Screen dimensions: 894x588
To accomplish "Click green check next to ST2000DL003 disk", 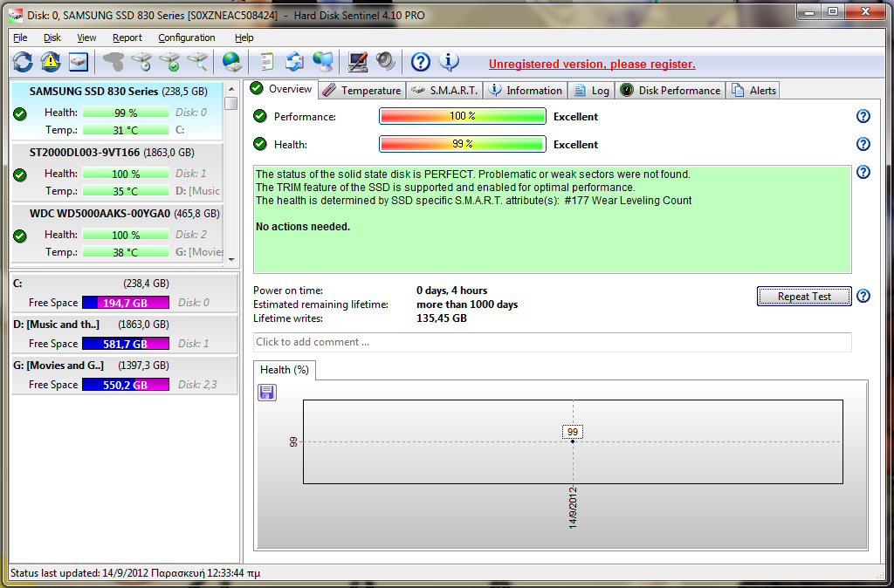I will [20, 174].
